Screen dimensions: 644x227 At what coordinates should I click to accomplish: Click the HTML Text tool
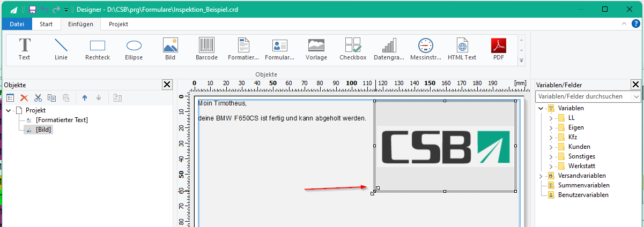pyautogui.click(x=462, y=49)
